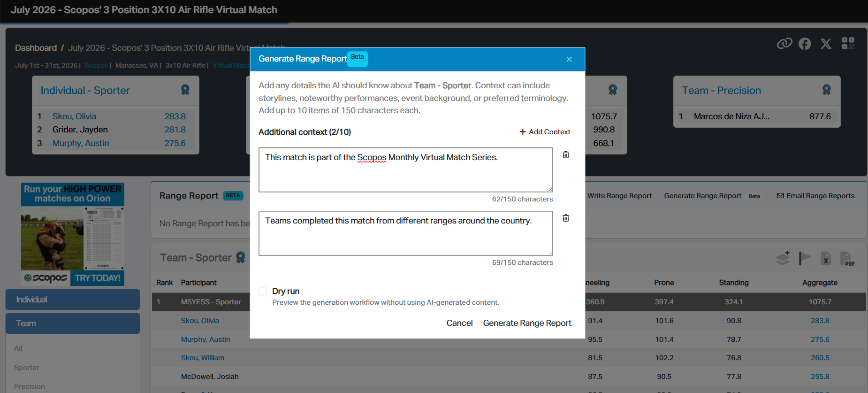Open Write Range Report
The width and height of the screenshot is (868, 393).
(619, 196)
